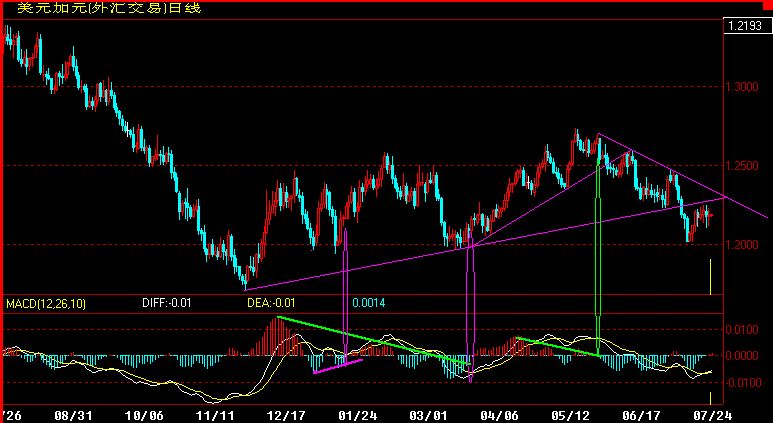Select the green vertical marker line near 05/12
Screen dimensions: 773x423
pos(598,256)
